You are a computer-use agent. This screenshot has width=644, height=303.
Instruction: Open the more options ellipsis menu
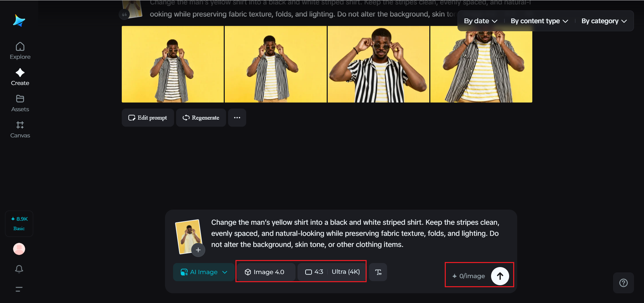237,118
